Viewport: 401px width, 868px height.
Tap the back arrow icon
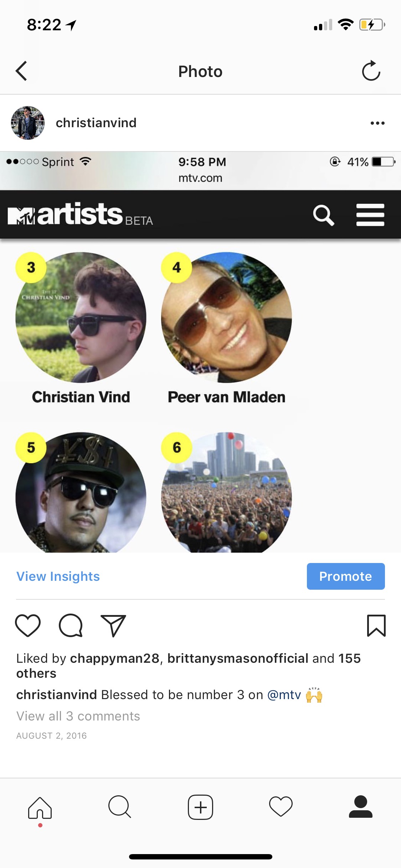point(21,71)
